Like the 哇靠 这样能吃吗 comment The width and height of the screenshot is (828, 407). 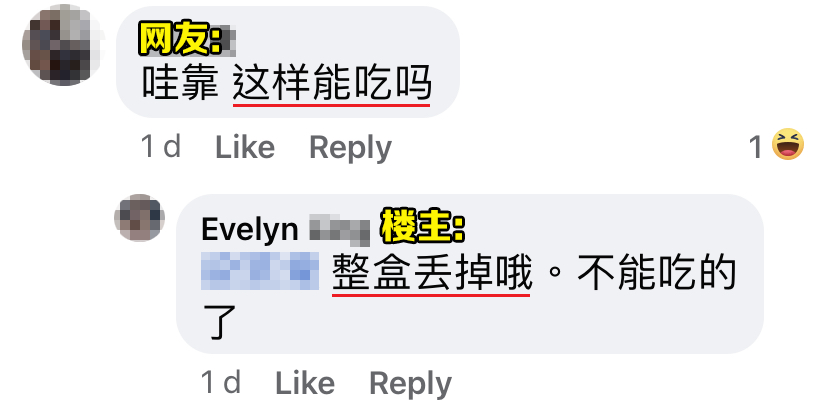click(245, 147)
